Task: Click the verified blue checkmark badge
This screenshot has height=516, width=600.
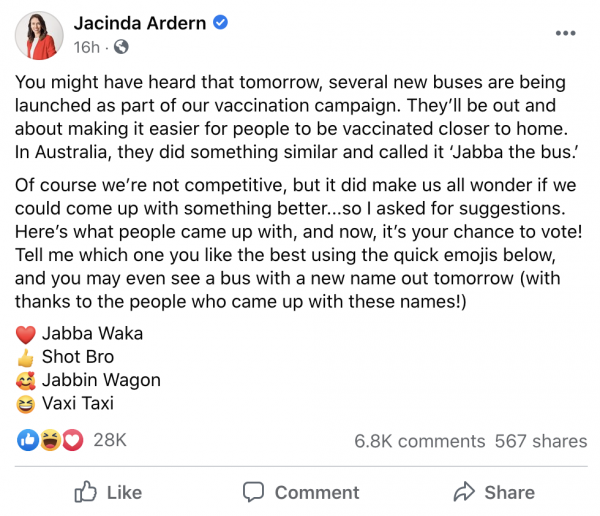Action: 220,23
